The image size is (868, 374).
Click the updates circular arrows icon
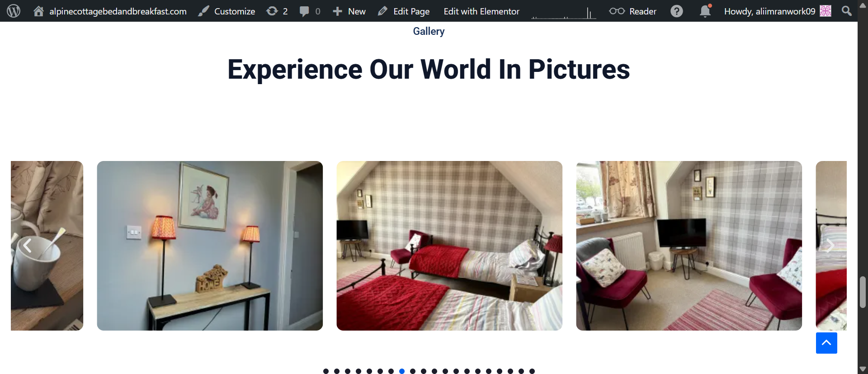coord(272,11)
